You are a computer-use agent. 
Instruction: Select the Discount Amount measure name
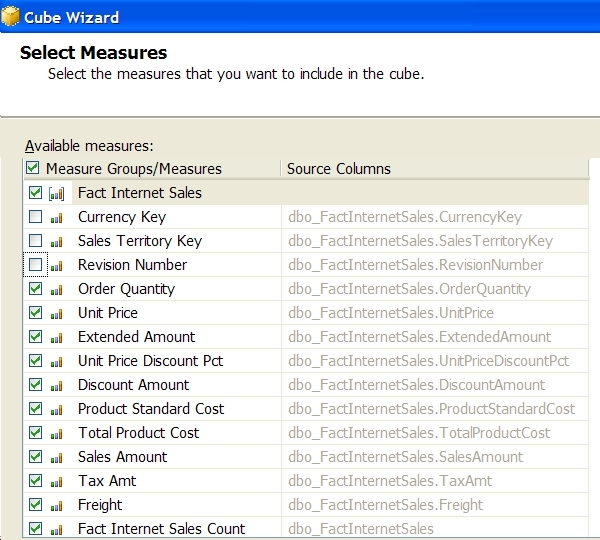134,385
